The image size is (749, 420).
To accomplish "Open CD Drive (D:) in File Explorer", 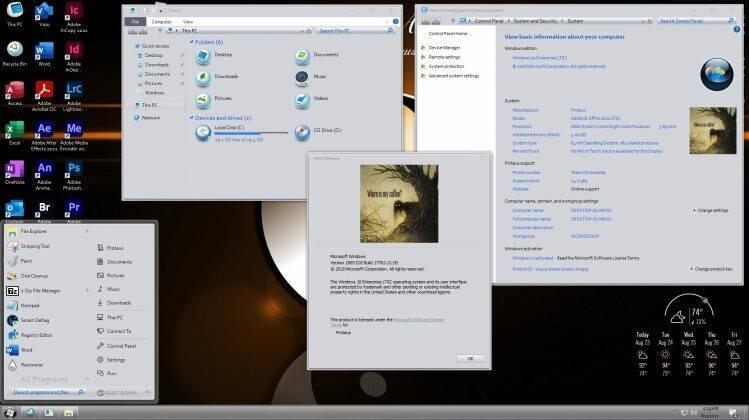I will click(x=319, y=131).
